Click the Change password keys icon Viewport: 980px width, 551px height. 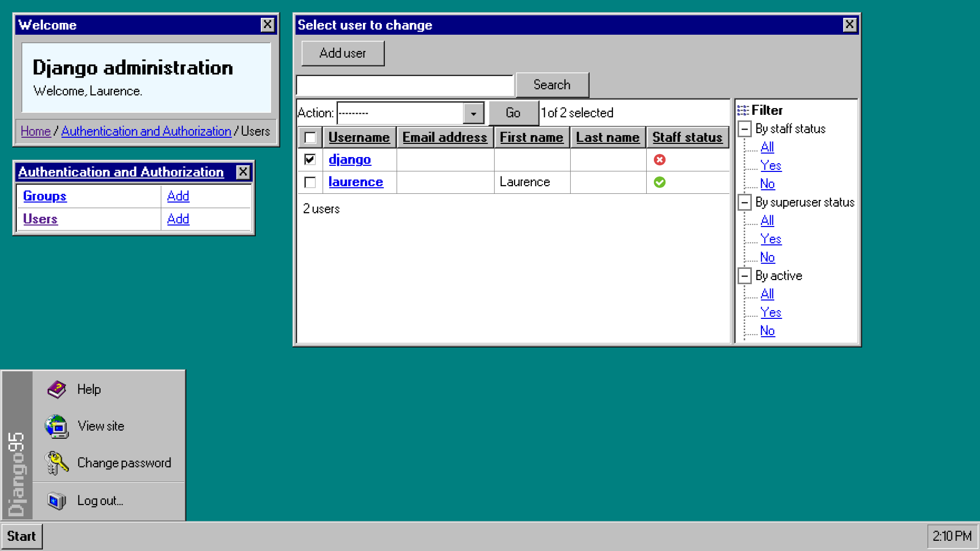click(57, 463)
